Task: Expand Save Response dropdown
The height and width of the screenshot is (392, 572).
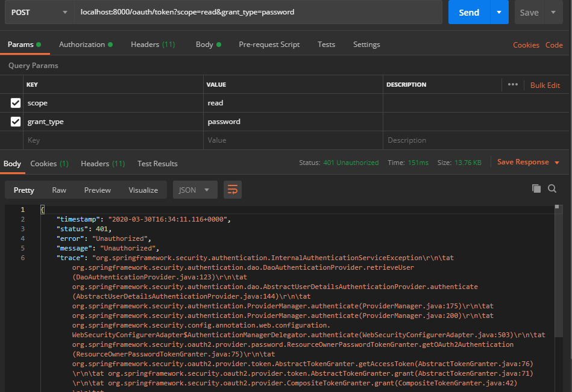Action: (557, 163)
